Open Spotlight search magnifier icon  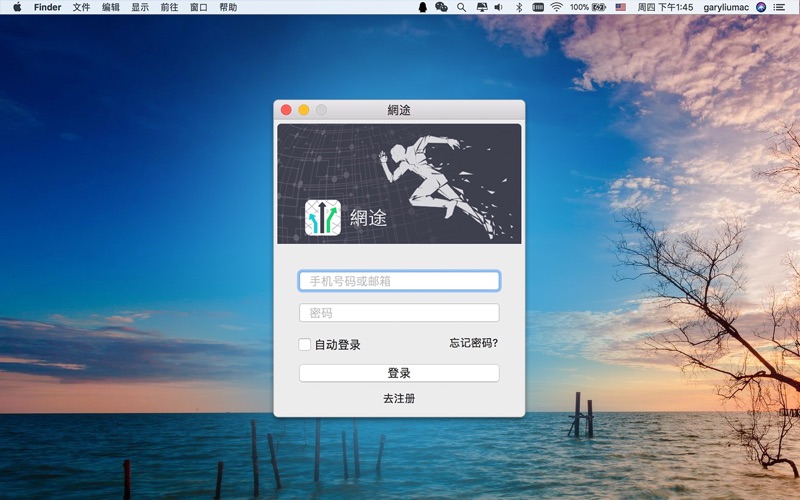461,7
